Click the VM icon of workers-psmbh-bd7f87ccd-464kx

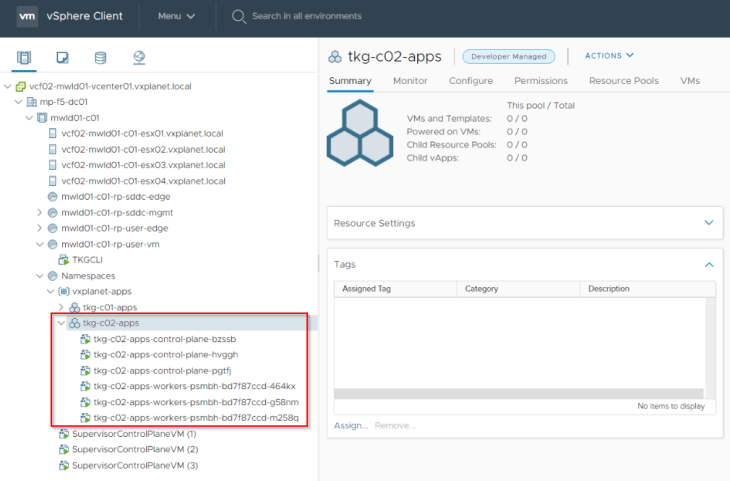tap(85, 386)
